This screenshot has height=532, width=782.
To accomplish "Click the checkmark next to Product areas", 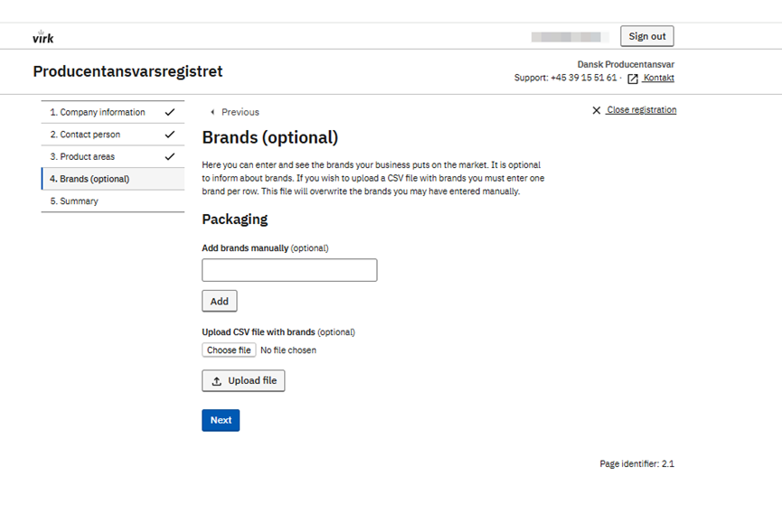I will [169, 156].
